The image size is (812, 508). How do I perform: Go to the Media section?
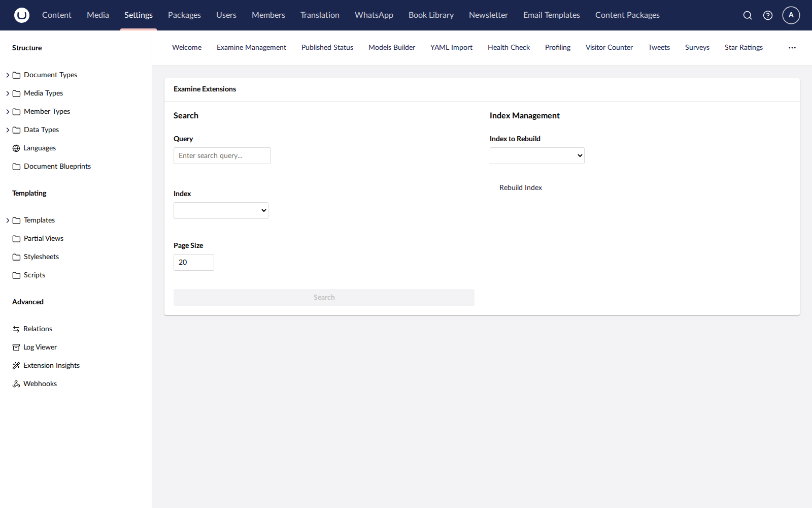click(x=98, y=15)
